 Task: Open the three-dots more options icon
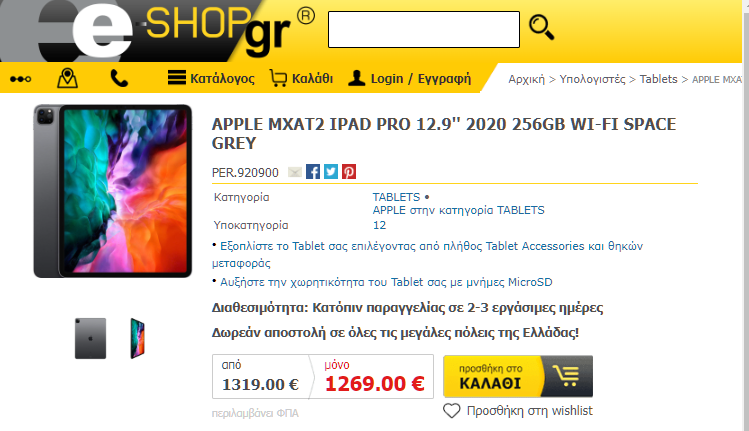point(21,79)
